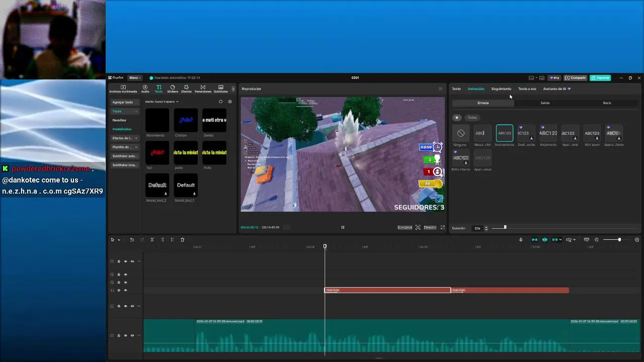
Task: Click the redo arrow in timeline toolbar
Action: (x=142, y=240)
